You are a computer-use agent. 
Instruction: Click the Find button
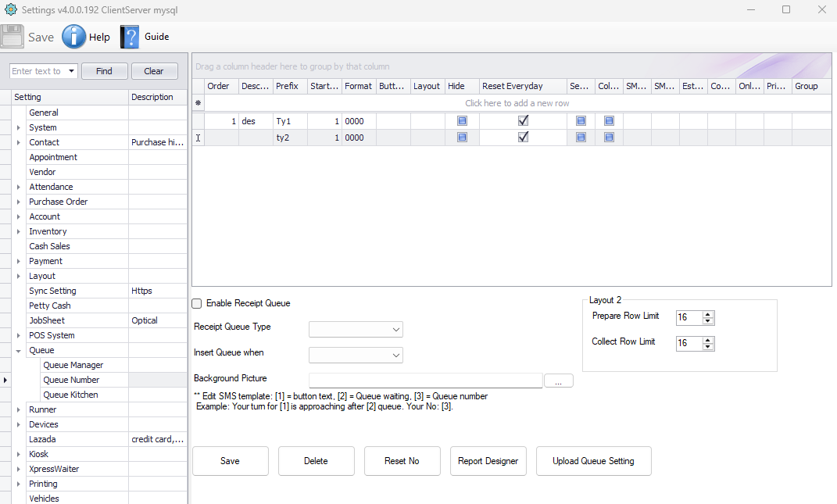pos(105,71)
